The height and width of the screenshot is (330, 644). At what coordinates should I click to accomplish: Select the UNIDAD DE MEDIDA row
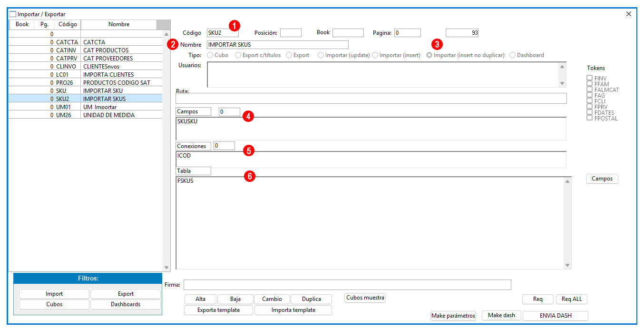(x=85, y=115)
